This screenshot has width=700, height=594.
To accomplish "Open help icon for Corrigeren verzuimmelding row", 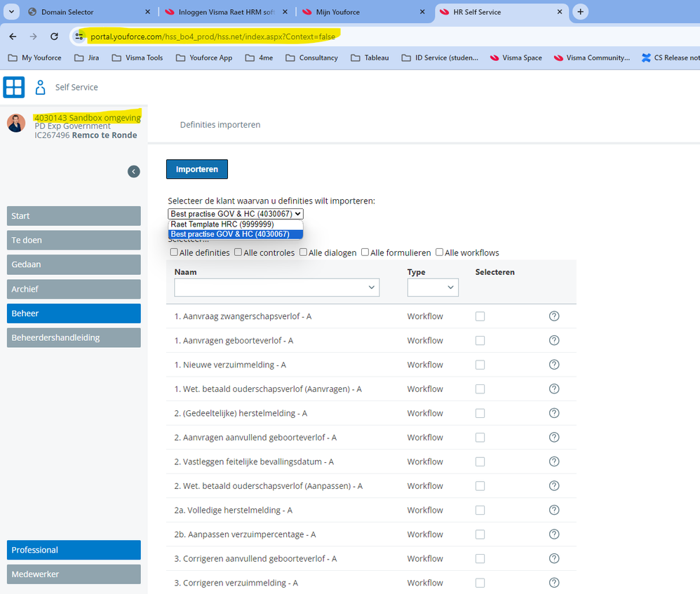I will pos(554,583).
